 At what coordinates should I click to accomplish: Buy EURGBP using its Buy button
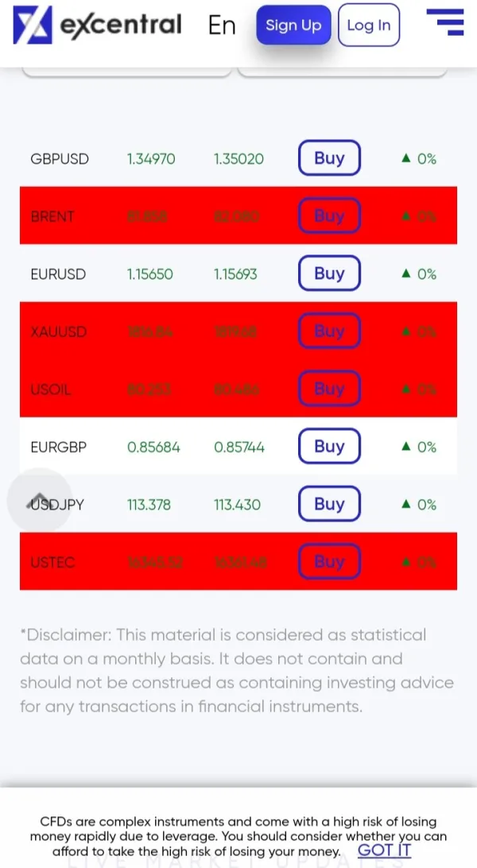(329, 447)
